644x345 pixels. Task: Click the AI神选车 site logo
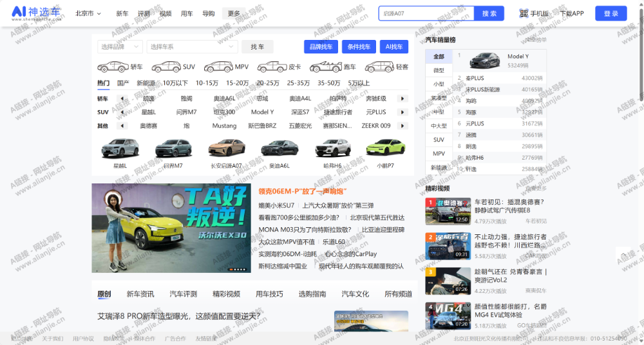tap(37, 13)
